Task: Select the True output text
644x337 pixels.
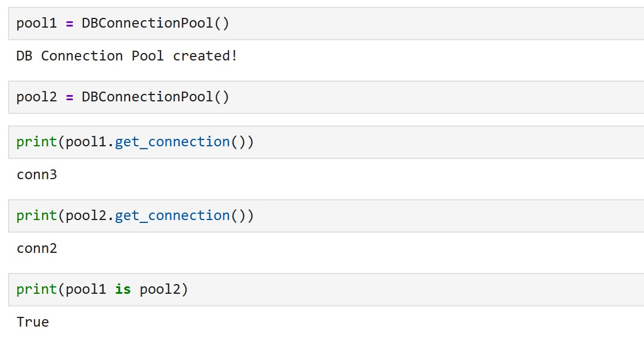Action: (32, 322)
